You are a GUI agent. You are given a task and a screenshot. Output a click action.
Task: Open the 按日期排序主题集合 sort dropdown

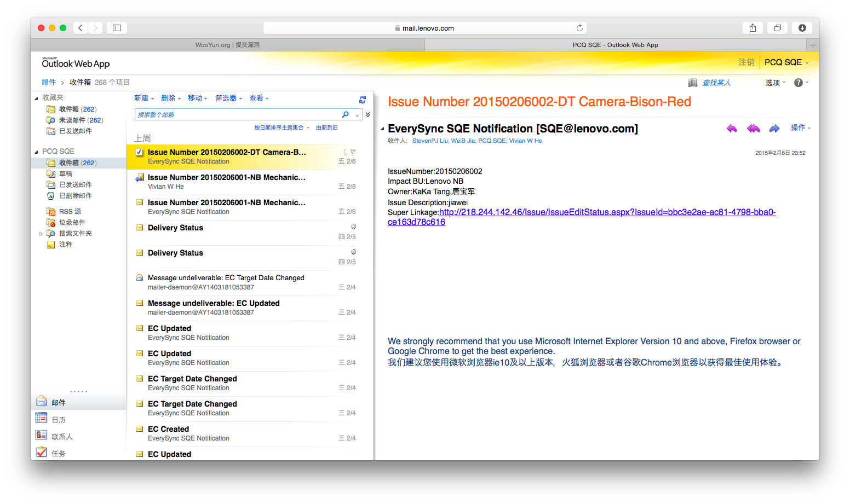click(282, 128)
